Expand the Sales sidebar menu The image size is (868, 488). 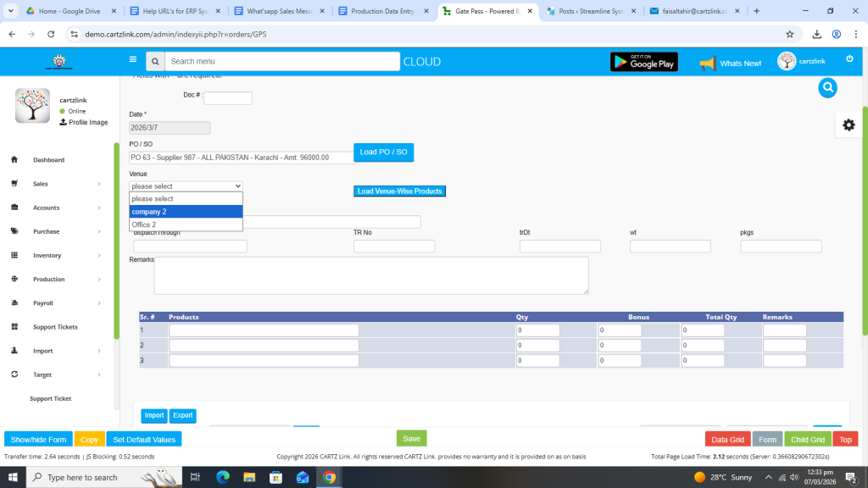pos(40,184)
